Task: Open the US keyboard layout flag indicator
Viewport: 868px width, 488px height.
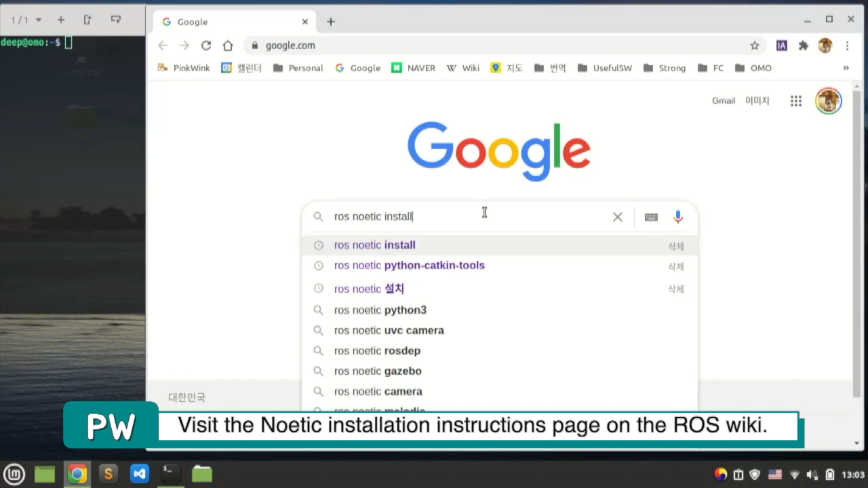Action: 775,474
